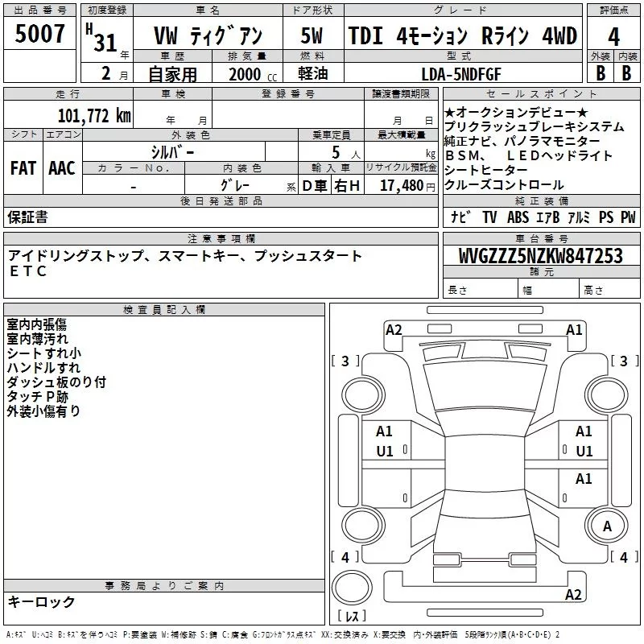
Task: Select the registration year H31
Action: point(102,38)
